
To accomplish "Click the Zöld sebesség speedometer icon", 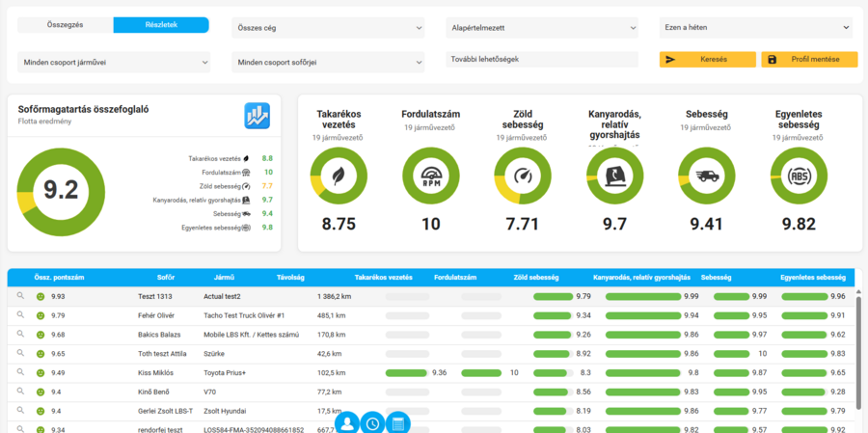I will pos(523,176).
